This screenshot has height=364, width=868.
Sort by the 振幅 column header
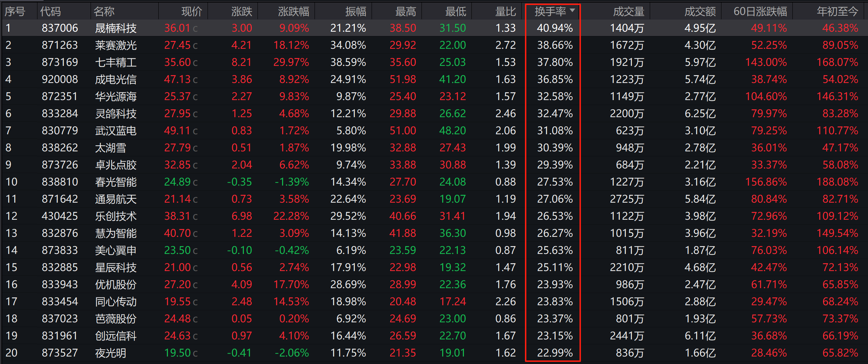(356, 11)
